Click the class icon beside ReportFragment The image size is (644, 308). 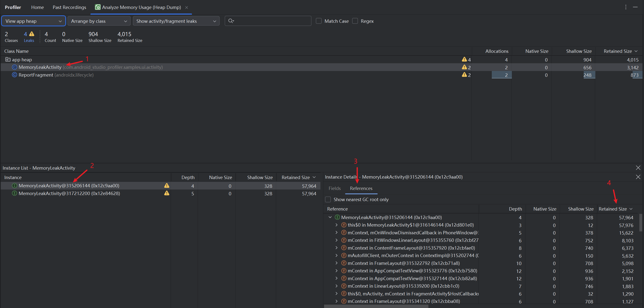click(15, 75)
